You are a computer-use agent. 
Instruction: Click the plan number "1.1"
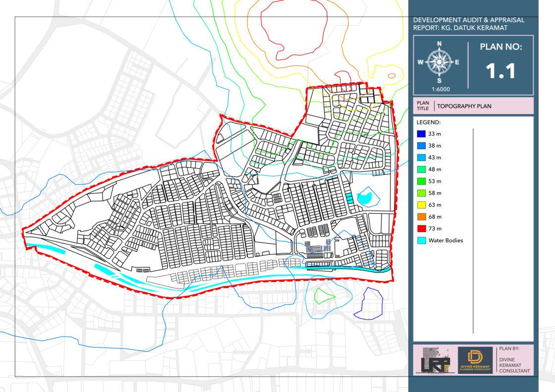coord(500,71)
